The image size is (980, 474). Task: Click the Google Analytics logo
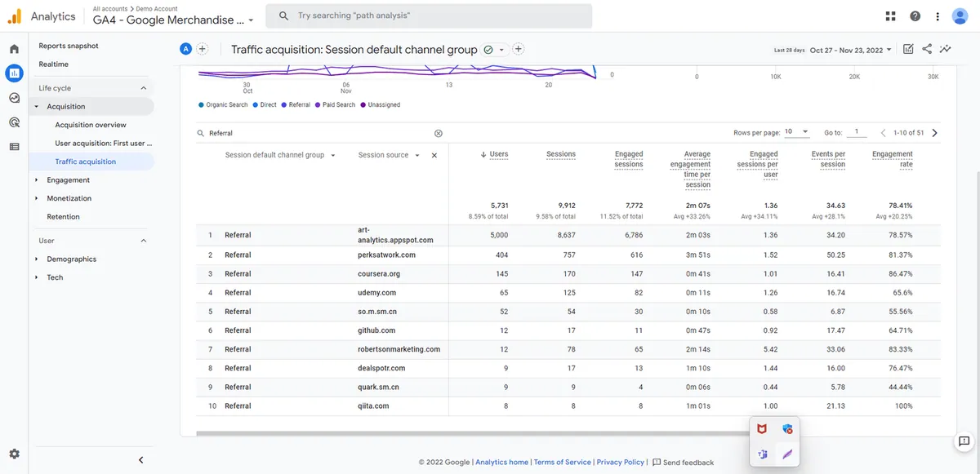pyautogui.click(x=15, y=16)
